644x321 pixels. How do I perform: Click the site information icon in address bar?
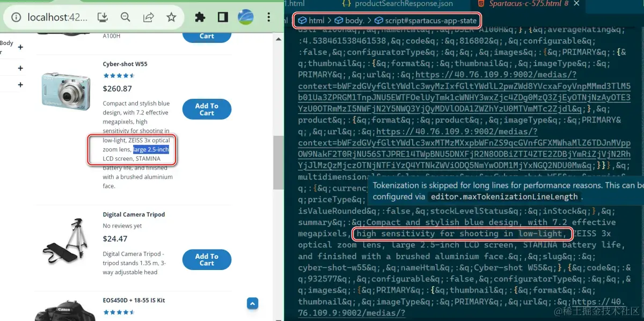(17, 17)
